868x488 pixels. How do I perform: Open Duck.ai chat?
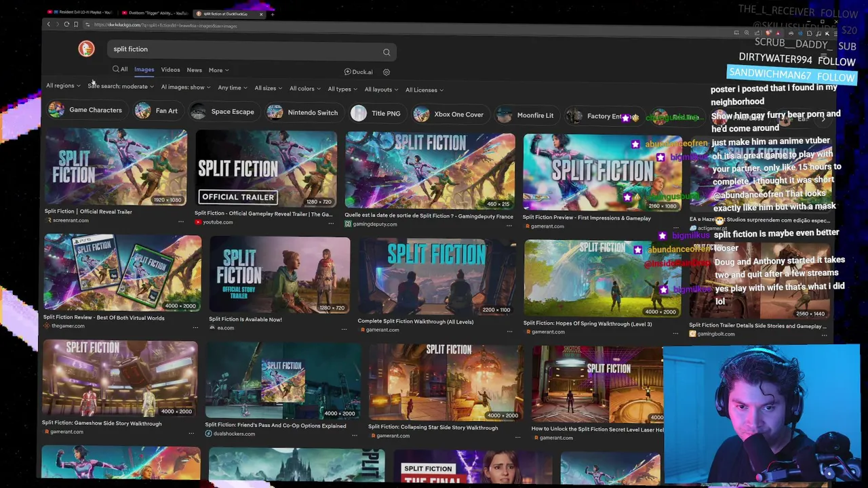[x=358, y=72]
